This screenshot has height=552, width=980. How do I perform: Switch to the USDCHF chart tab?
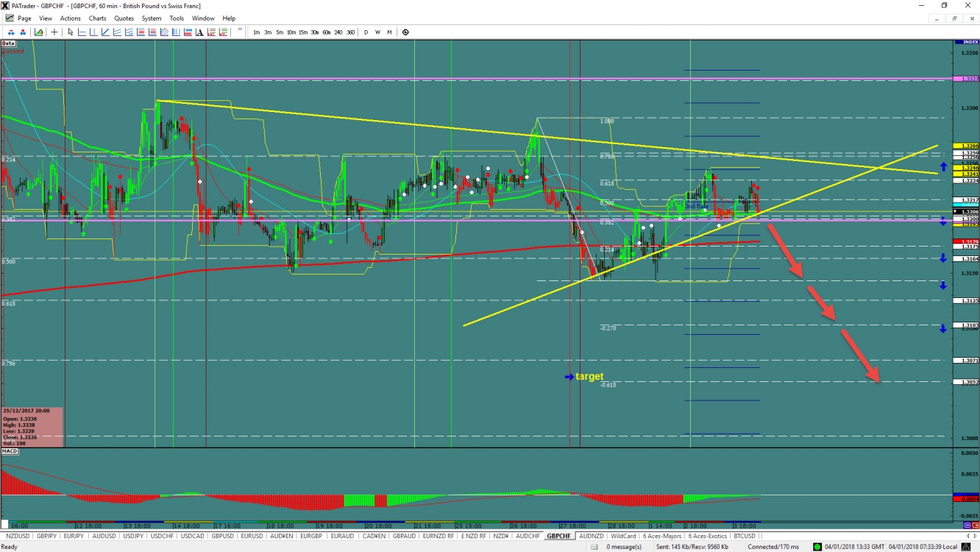click(x=163, y=536)
